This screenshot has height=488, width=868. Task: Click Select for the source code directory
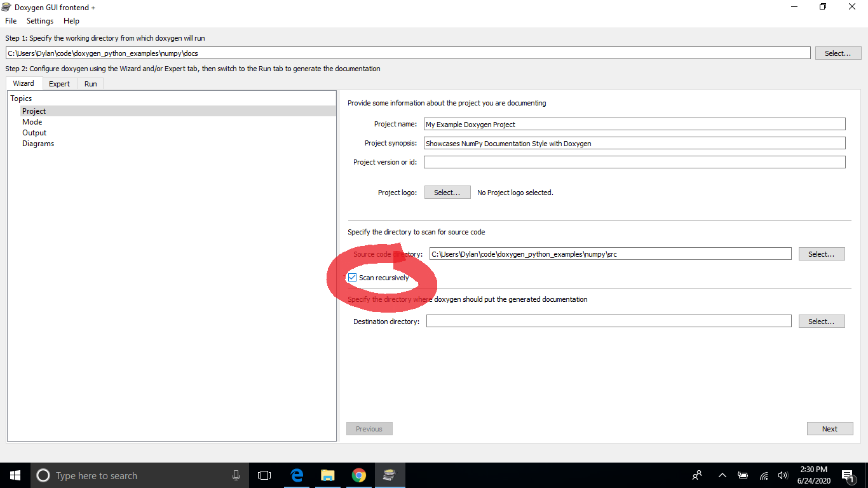coord(822,254)
